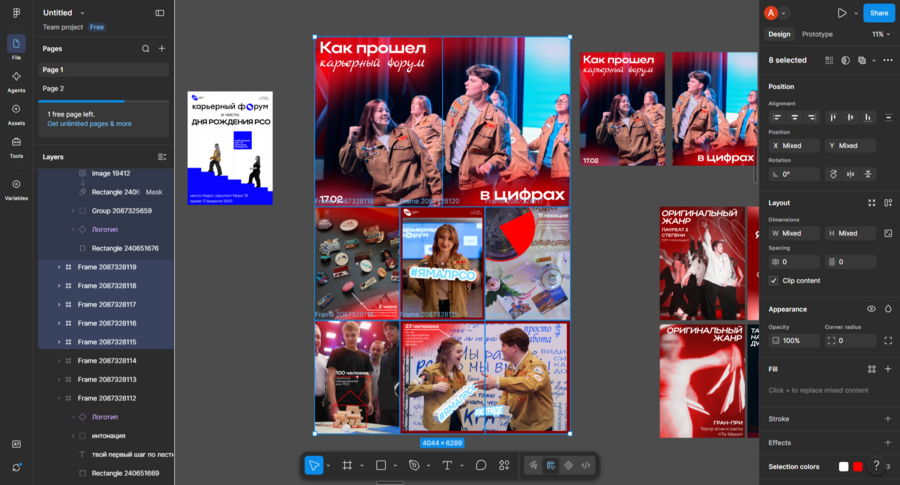Select Page 2 in pages list
Screen dimensions: 900x485
pos(103,88)
